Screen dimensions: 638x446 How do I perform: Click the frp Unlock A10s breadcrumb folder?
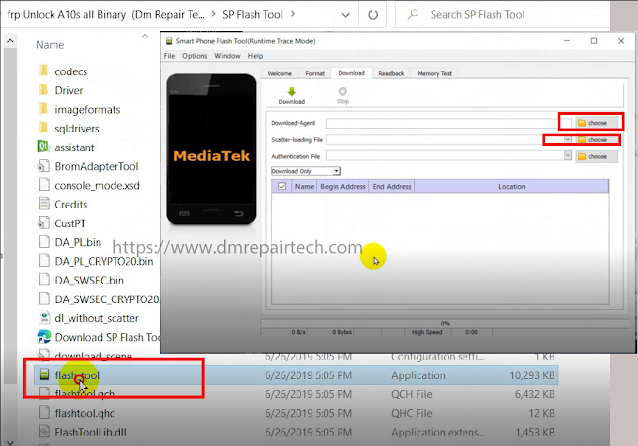click(106, 15)
